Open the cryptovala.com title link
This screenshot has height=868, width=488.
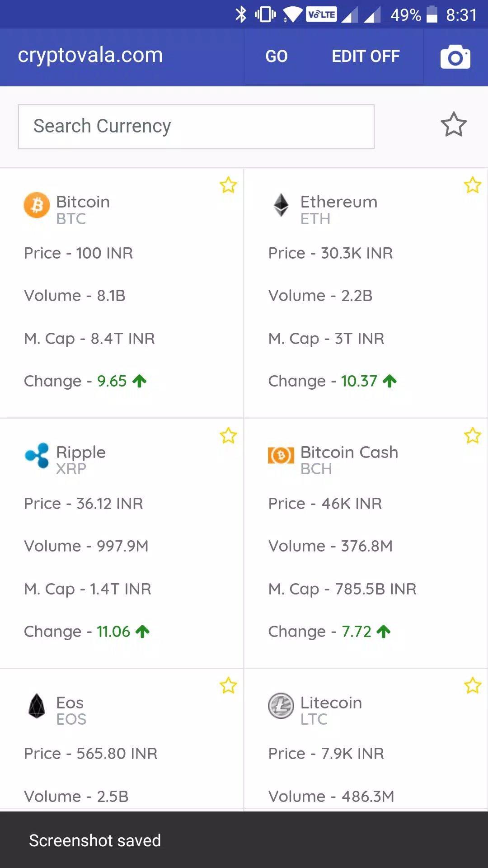[x=90, y=55]
